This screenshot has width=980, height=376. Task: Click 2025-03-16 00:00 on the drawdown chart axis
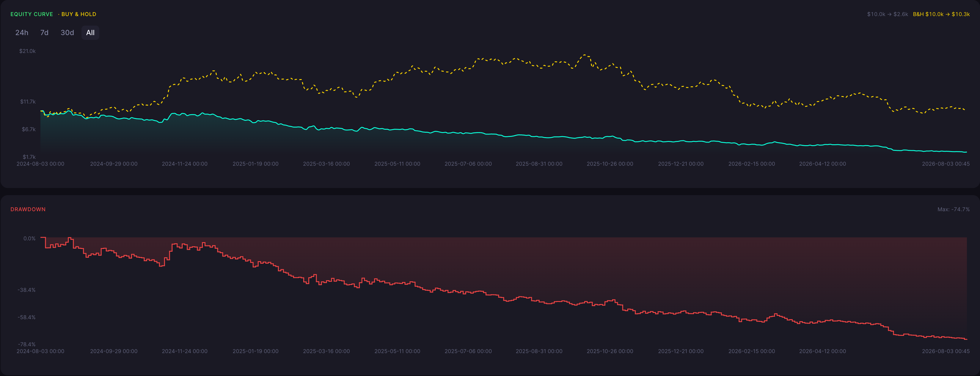coord(326,351)
